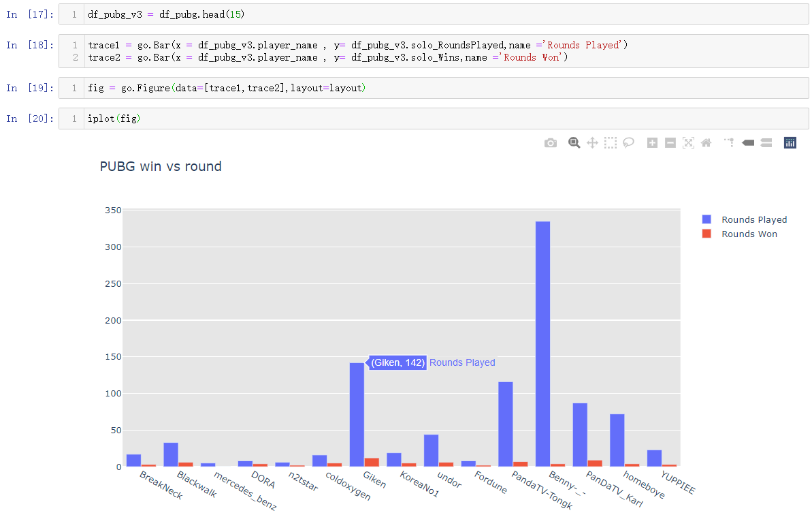This screenshot has width=812, height=515.
Task: Click into code cell In [18] trace definitions
Action: coord(434,51)
